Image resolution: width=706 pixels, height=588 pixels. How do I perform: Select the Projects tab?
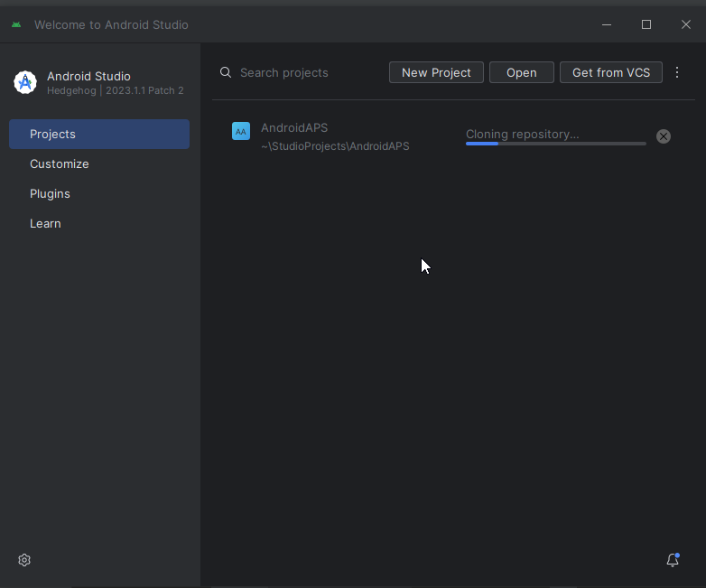click(99, 135)
